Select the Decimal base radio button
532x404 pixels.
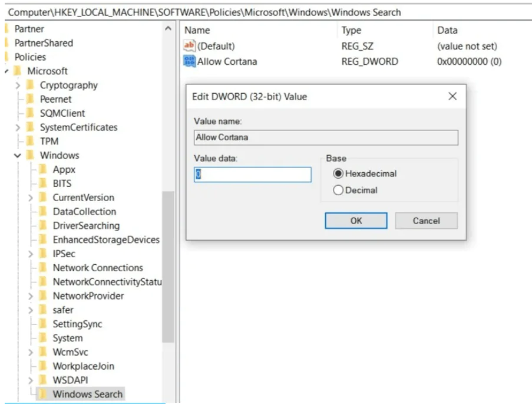coord(338,190)
